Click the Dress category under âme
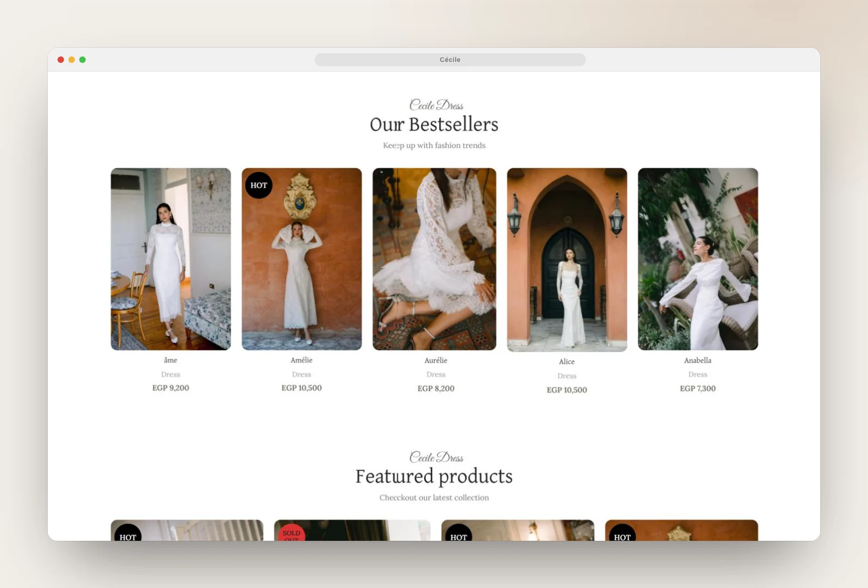This screenshot has width=868, height=588. [170, 374]
